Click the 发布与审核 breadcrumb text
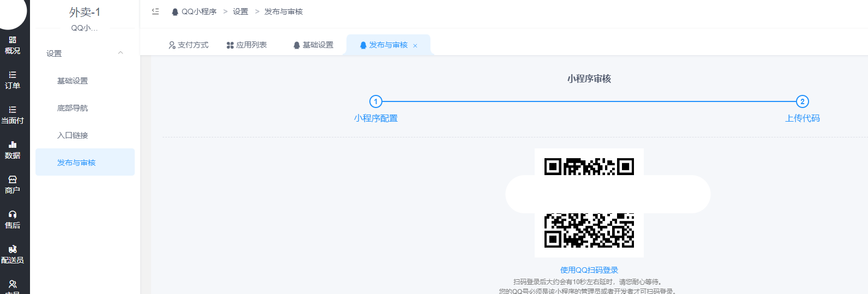 [x=284, y=11]
